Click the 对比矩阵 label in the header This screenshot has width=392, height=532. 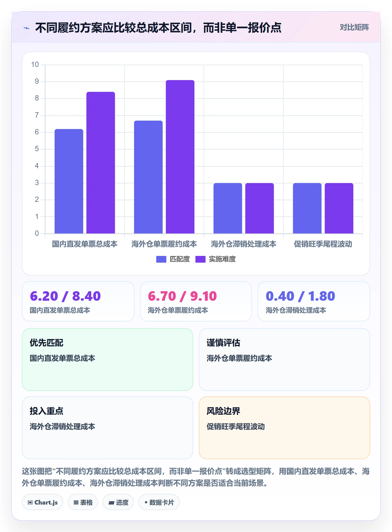(x=354, y=27)
